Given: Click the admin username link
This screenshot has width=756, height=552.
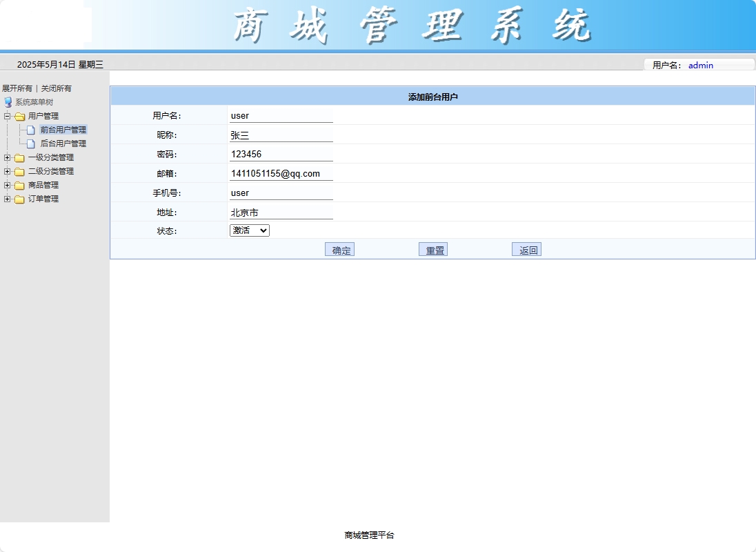Looking at the screenshot, I should click(701, 65).
